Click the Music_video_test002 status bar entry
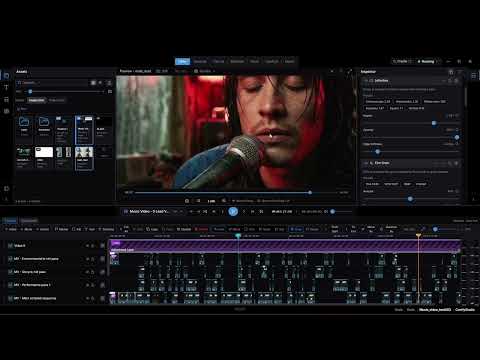The width and height of the screenshot is (480, 360). pos(435,310)
